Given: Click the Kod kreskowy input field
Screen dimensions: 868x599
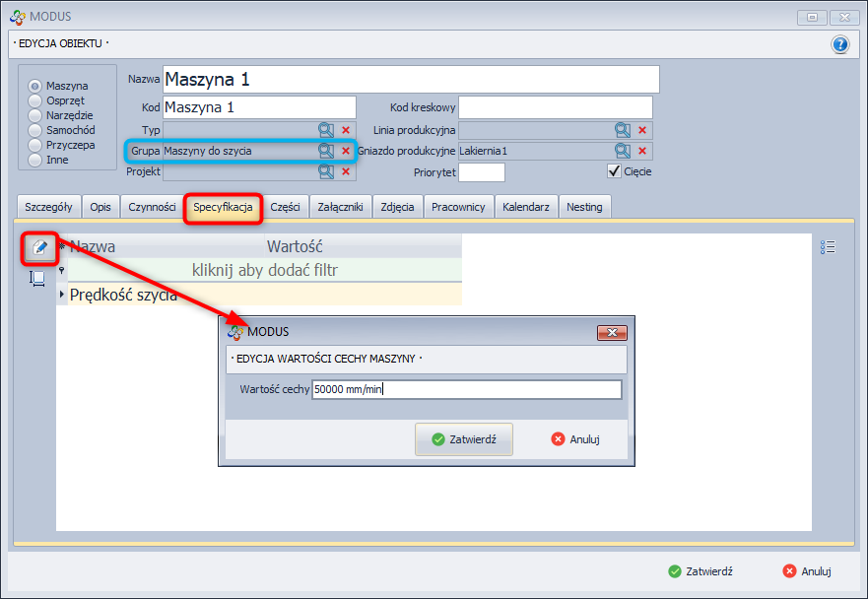Looking at the screenshot, I should pos(556,107).
